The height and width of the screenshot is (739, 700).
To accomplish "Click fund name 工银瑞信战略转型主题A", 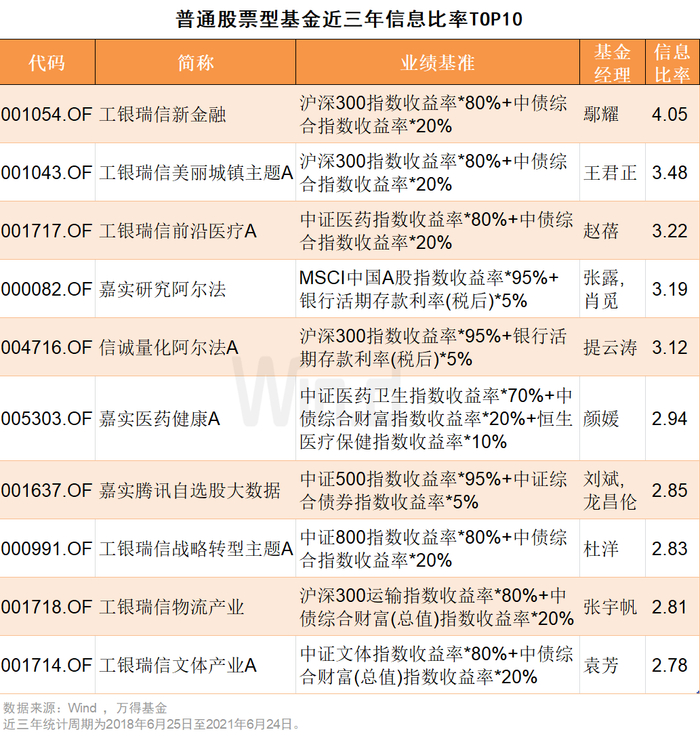I will pyautogui.click(x=196, y=549).
